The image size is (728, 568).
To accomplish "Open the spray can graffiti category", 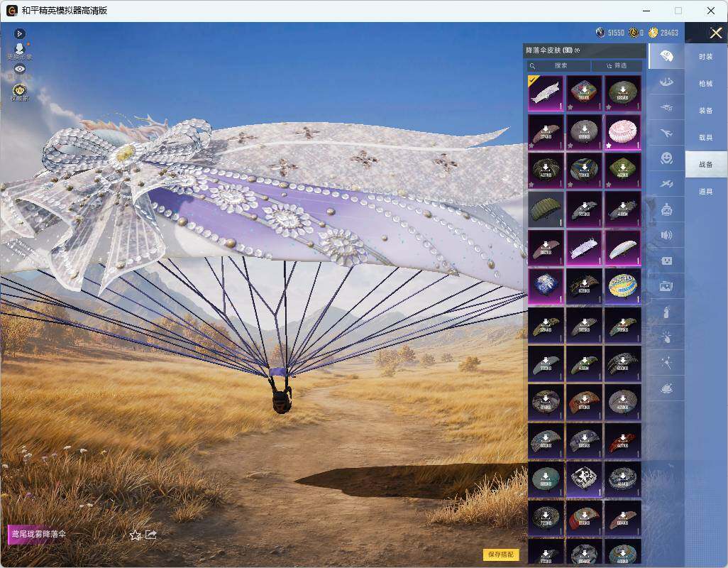I will pos(666,312).
